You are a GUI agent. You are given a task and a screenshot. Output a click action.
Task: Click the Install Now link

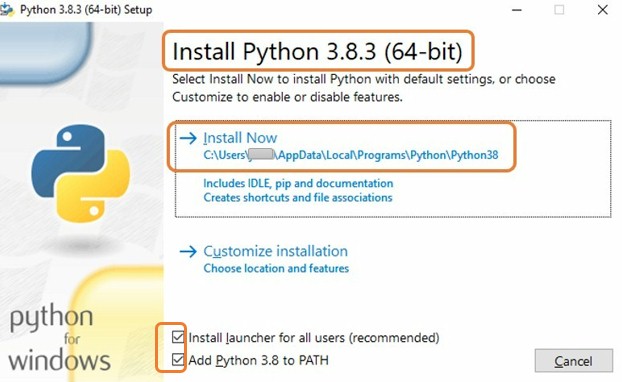pyautogui.click(x=240, y=138)
